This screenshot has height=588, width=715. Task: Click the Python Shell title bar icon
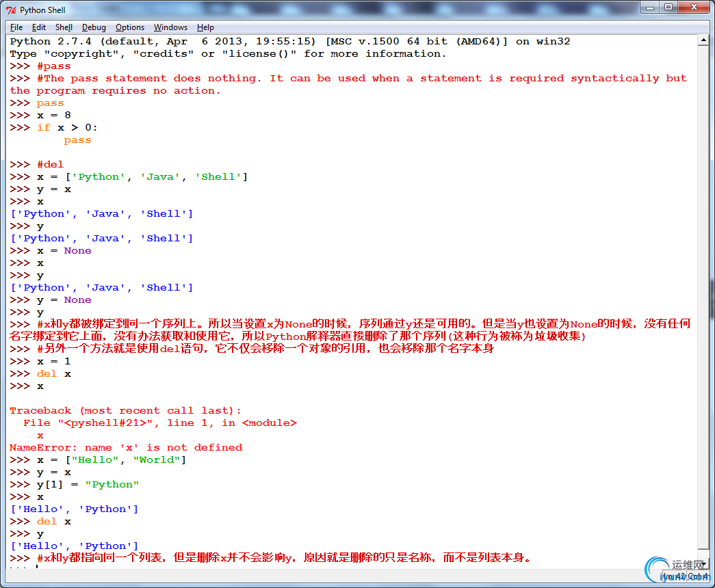click(11, 10)
